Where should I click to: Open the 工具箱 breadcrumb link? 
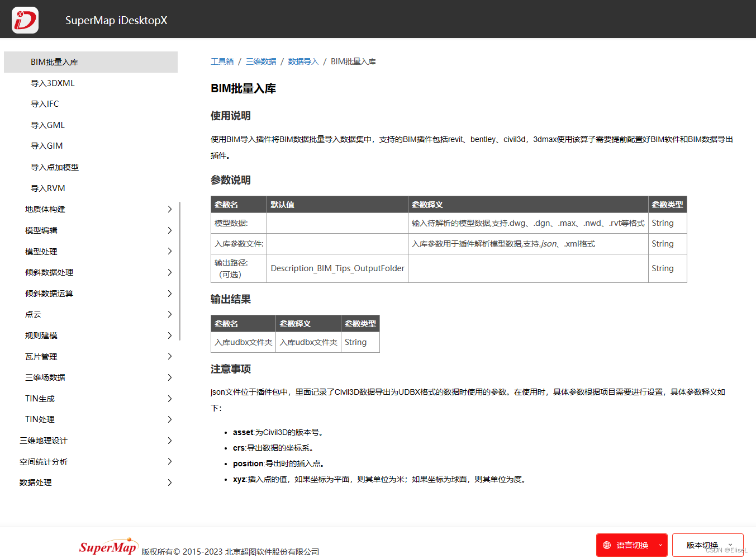(x=222, y=62)
